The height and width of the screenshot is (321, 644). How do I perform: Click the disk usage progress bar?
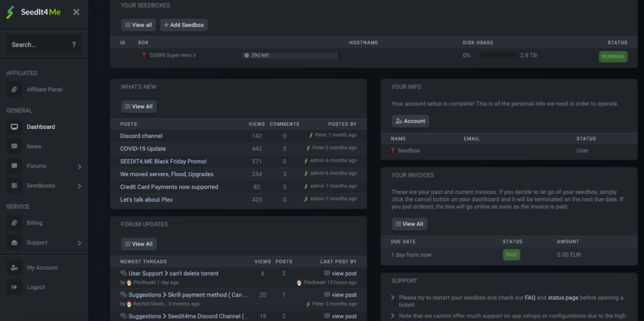(x=499, y=55)
